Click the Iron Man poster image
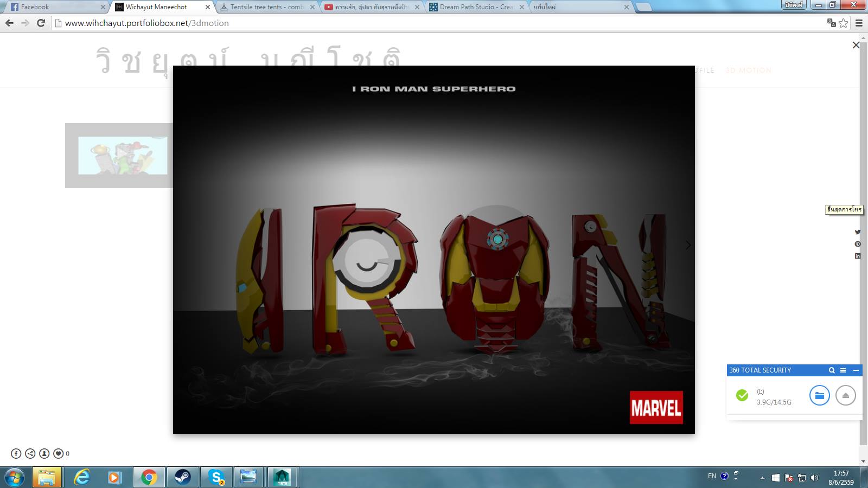868x488 pixels. [434, 249]
